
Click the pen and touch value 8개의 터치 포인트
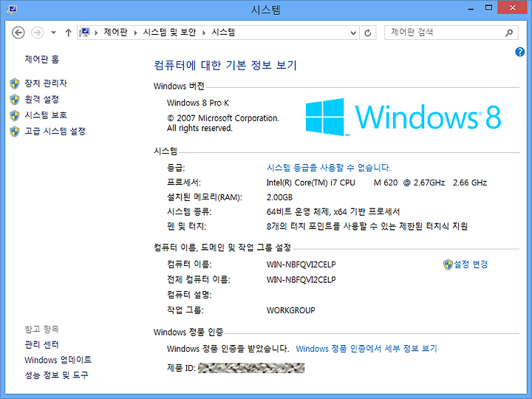click(367, 226)
